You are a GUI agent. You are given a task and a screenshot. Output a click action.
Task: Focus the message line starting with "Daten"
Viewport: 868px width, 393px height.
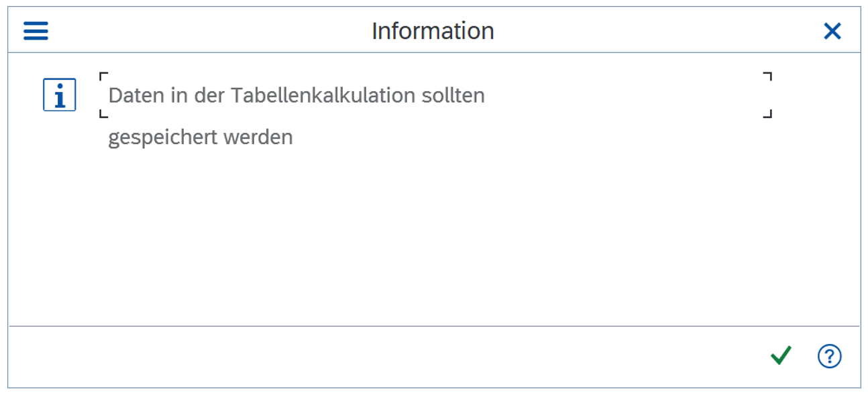coord(296,96)
